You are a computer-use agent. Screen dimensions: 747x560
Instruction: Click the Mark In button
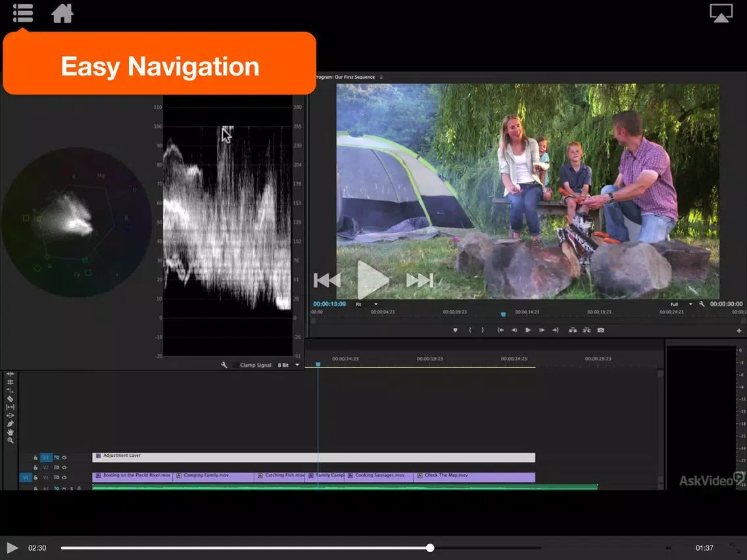click(470, 330)
